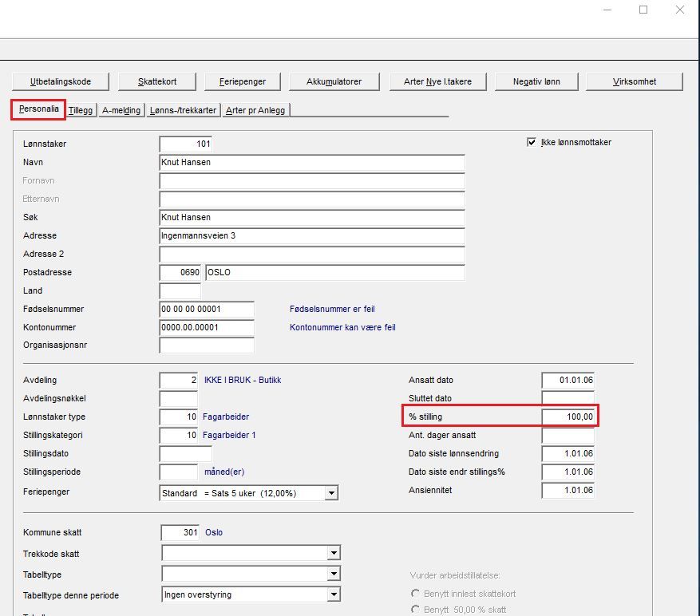This screenshot has width=700, height=616.
Task: Focus the Avdelingsnøkkel field
Action: point(179,399)
